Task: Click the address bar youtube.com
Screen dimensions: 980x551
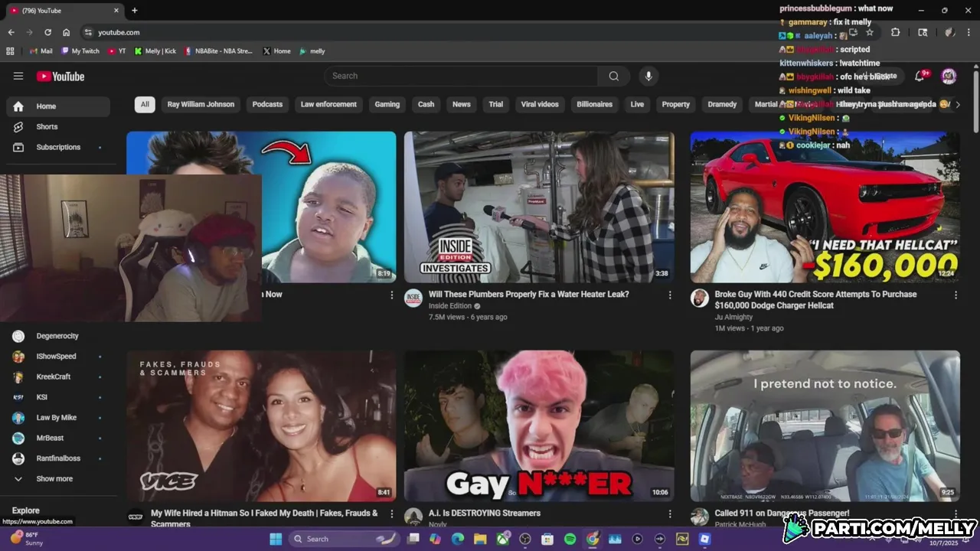Action: click(x=119, y=32)
